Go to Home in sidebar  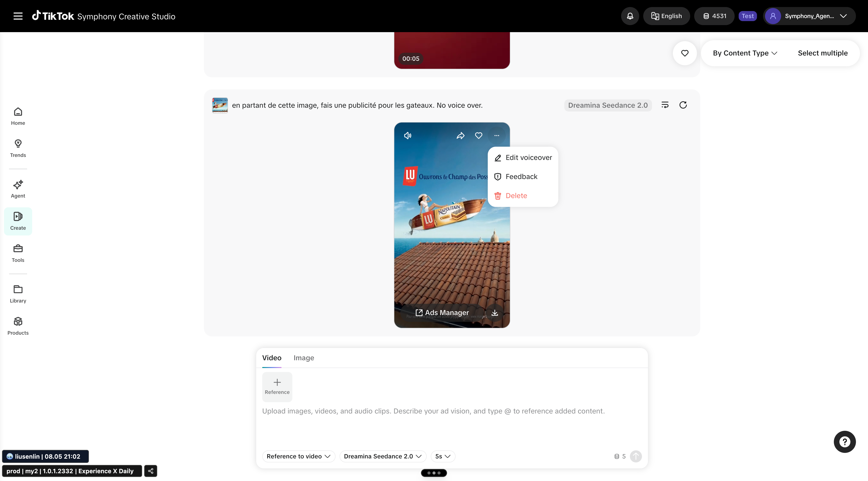point(18,116)
